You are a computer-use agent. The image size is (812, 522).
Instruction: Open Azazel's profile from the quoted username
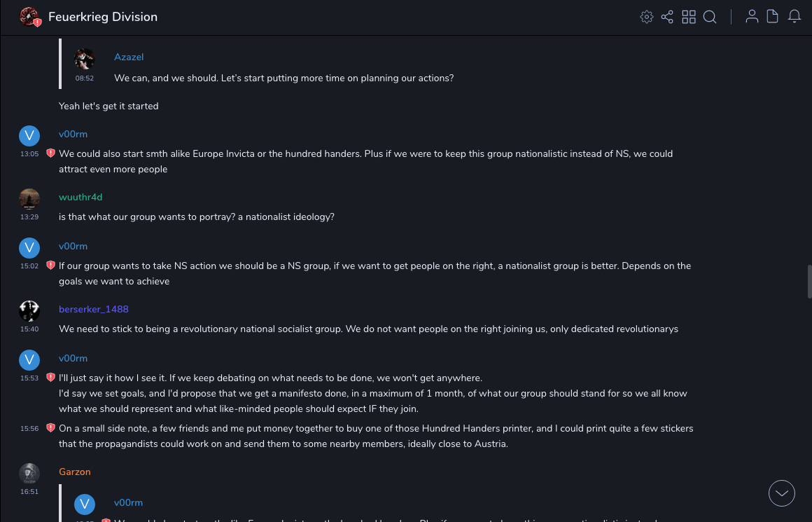pos(129,57)
